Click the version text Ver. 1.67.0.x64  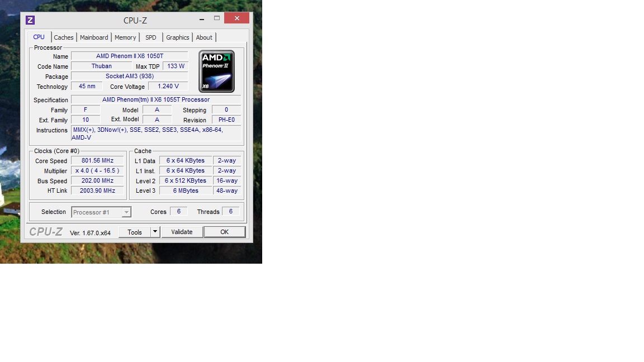pos(91,233)
